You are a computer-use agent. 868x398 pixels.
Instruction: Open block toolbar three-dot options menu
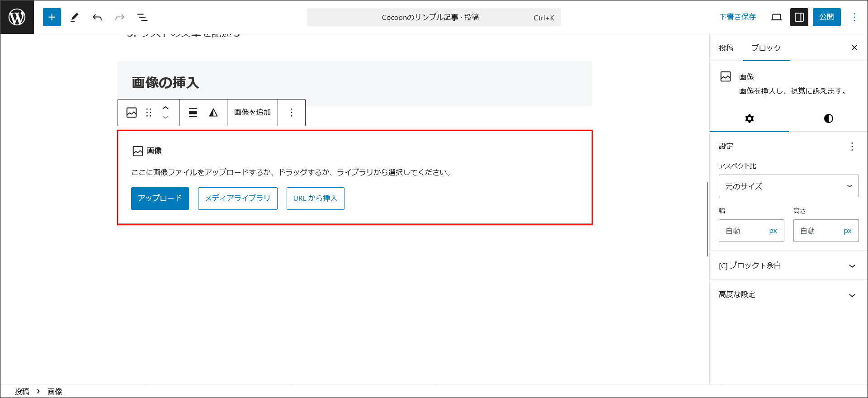coord(292,113)
